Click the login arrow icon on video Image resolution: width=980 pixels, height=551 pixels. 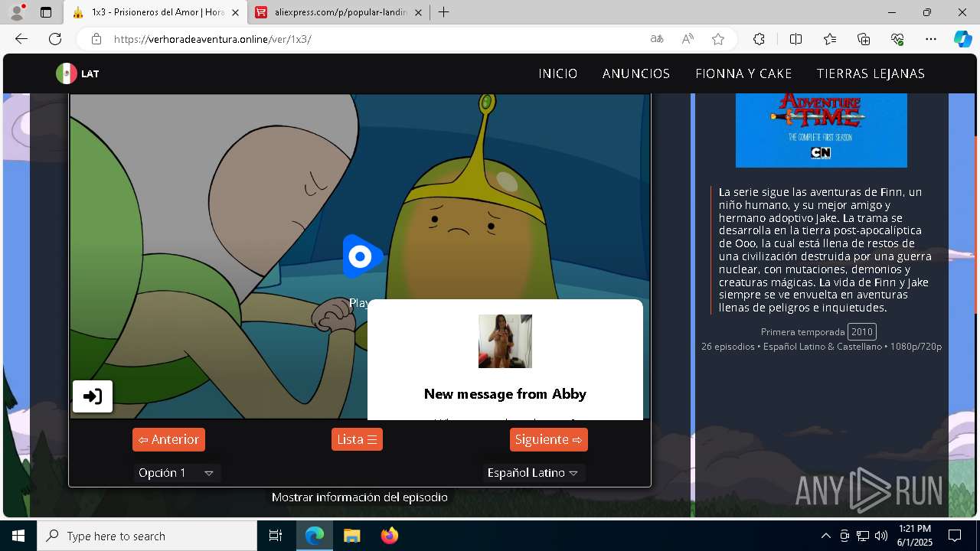[x=93, y=396]
